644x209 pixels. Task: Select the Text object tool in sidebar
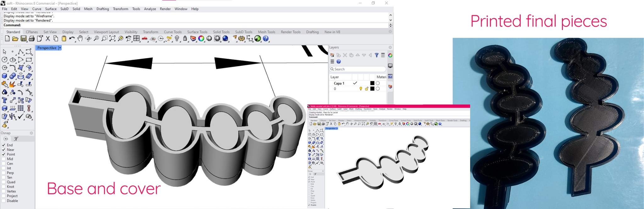click(4, 100)
